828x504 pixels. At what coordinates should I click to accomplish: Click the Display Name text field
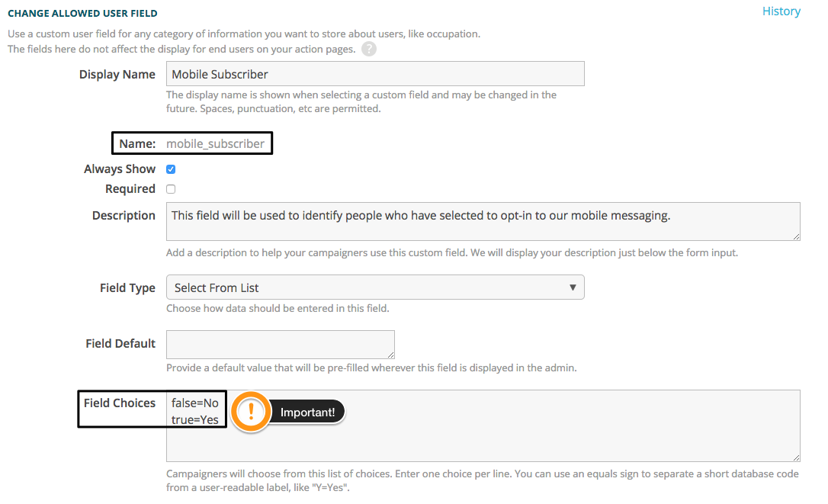coord(375,73)
